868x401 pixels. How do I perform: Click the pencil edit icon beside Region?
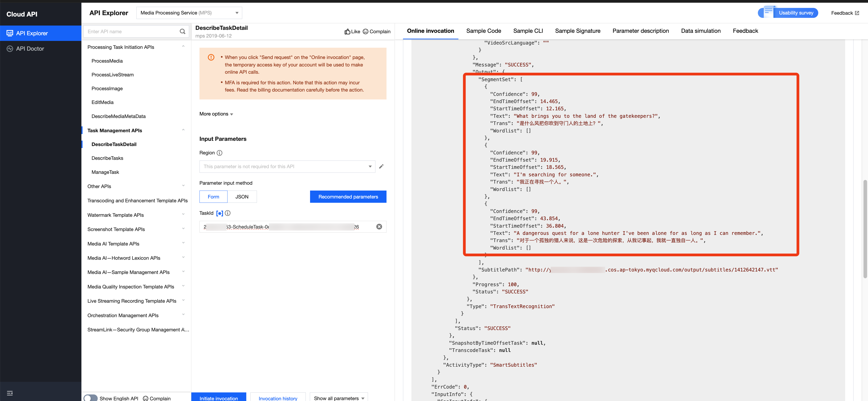(381, 166)
